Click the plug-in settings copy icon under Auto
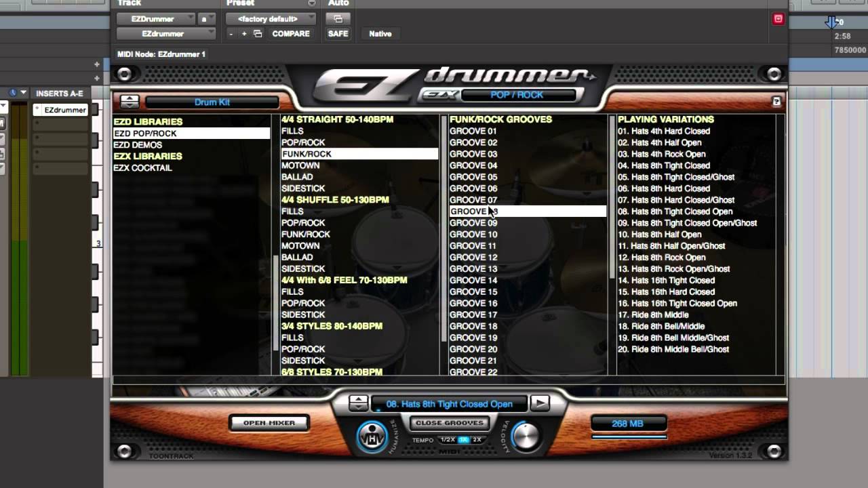This screenshot has height=488, width=868. [x=338, y=19]
